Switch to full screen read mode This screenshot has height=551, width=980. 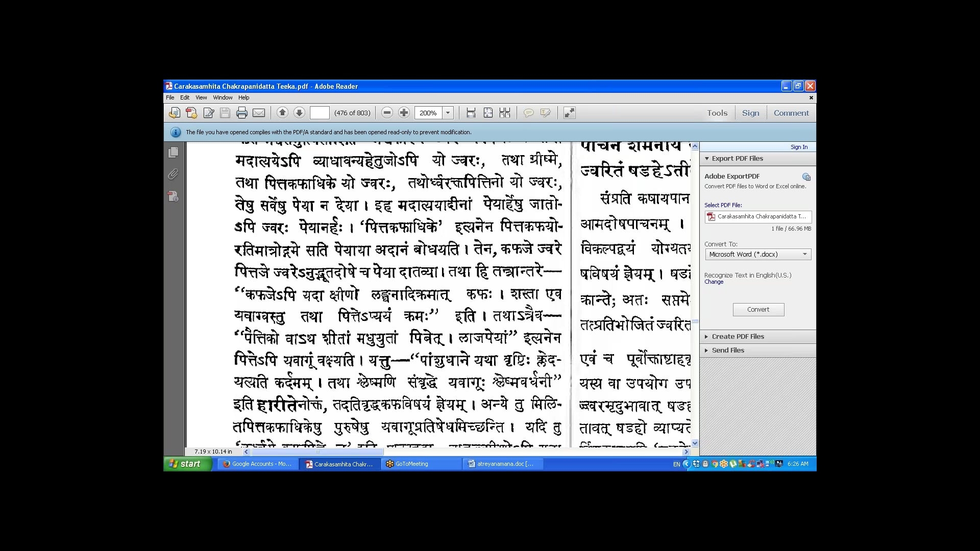tap(569, 113)
